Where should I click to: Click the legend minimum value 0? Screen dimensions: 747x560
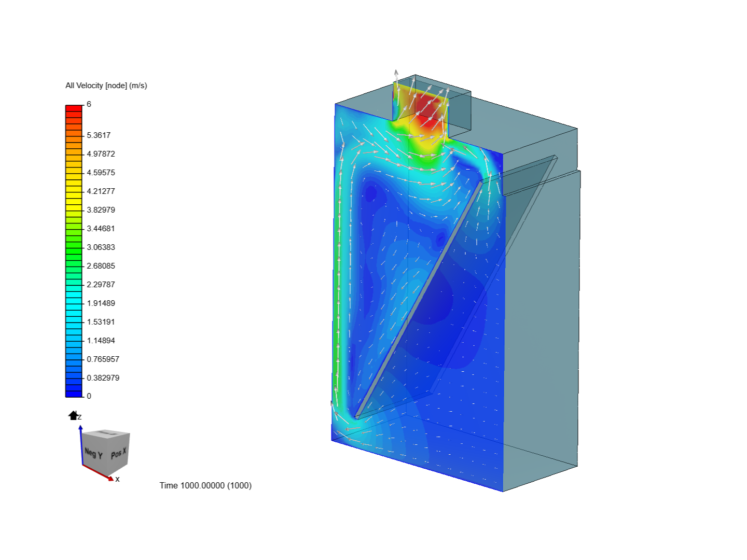click(88, 394)
